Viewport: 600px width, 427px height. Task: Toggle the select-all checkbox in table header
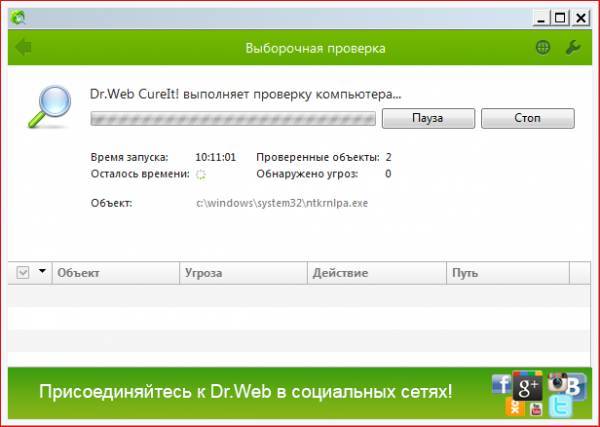[x=23, y=273]
